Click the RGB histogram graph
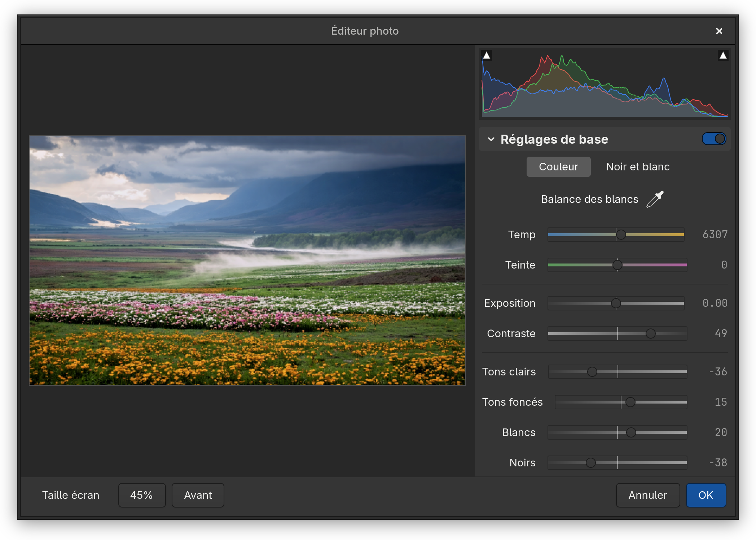Screen dimensions: 756x540 (605, 83)
